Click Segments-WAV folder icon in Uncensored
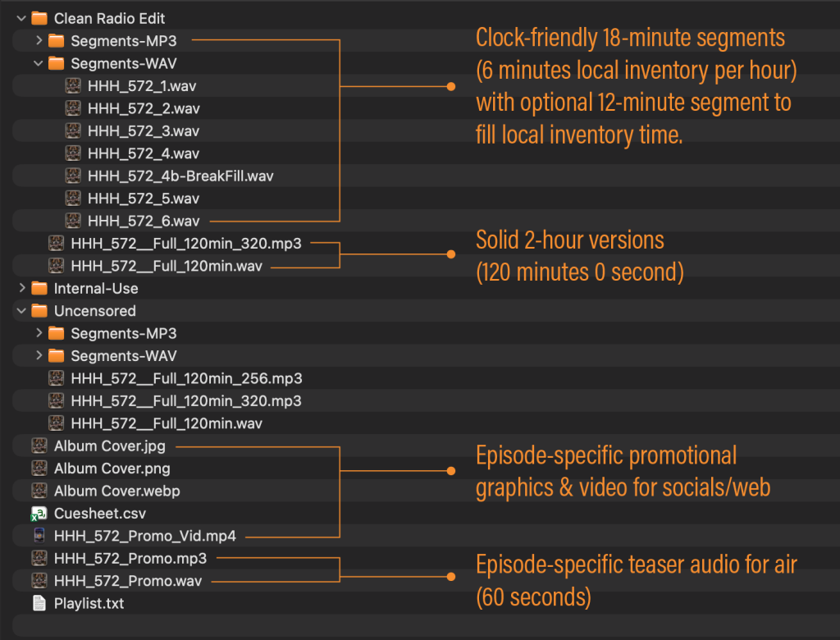Screen dimensions: 840x640 (57, 356)
